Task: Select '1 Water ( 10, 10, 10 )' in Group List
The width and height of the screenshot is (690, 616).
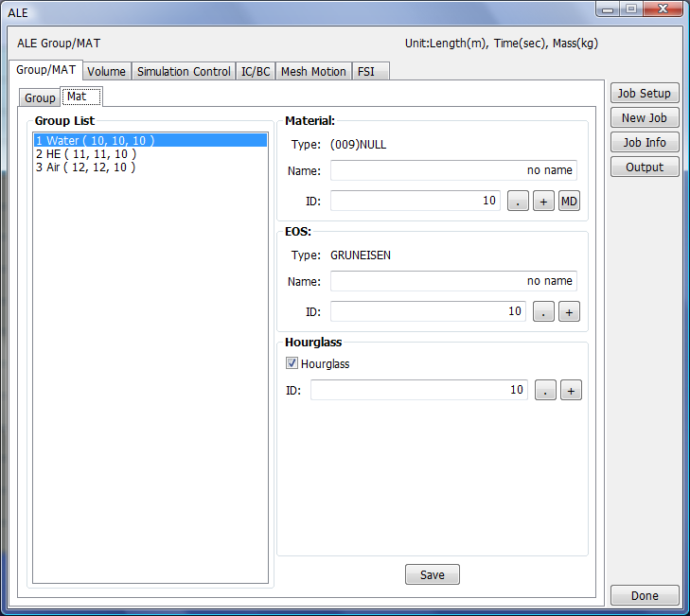Action: tap(150, 140)
